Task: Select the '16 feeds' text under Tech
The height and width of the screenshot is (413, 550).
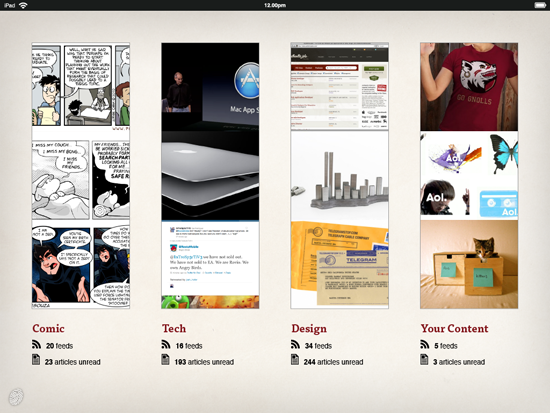Action: (x=189, y=346)
